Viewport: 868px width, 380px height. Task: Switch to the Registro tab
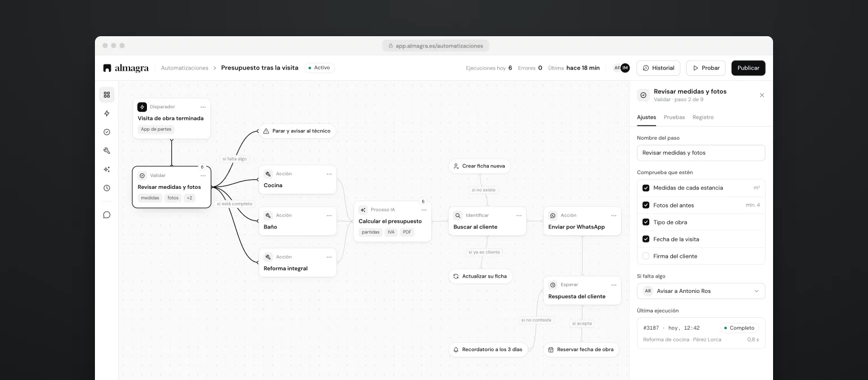point(703,118)
